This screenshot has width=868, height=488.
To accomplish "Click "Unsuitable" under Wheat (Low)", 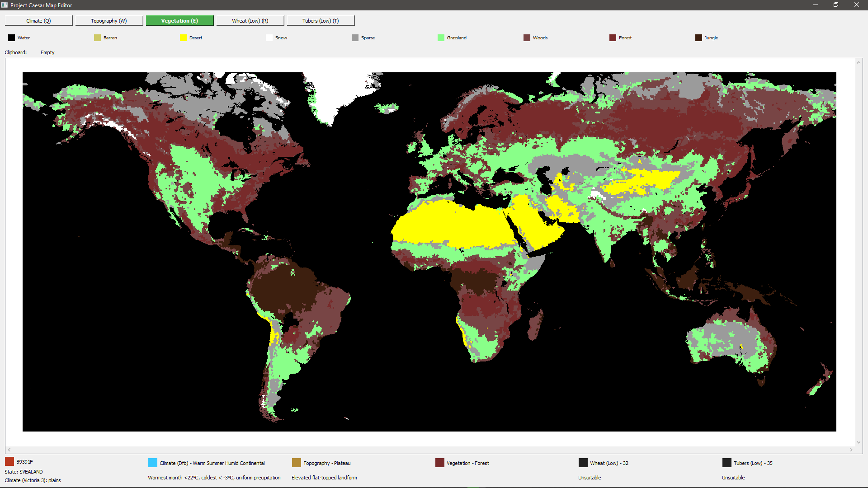I will 590,478.
